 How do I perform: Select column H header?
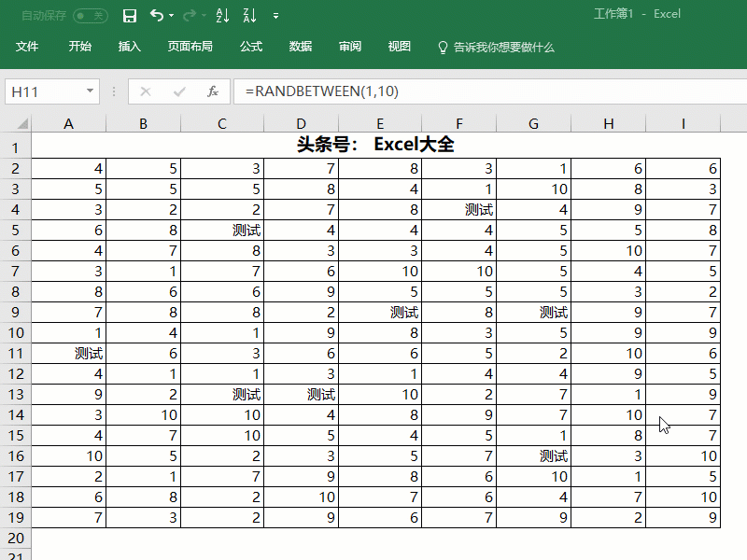pos(609,124)
